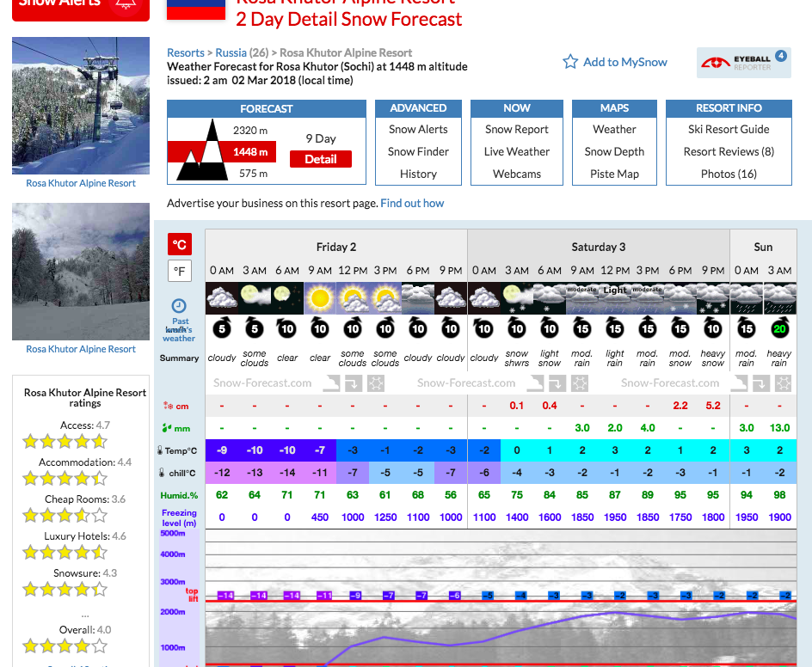This screenshot has width=812, height=667.
Task: Click the Saturday 3 AM snow showers icon
Action: pyautogui.click(x=517, y=298)
